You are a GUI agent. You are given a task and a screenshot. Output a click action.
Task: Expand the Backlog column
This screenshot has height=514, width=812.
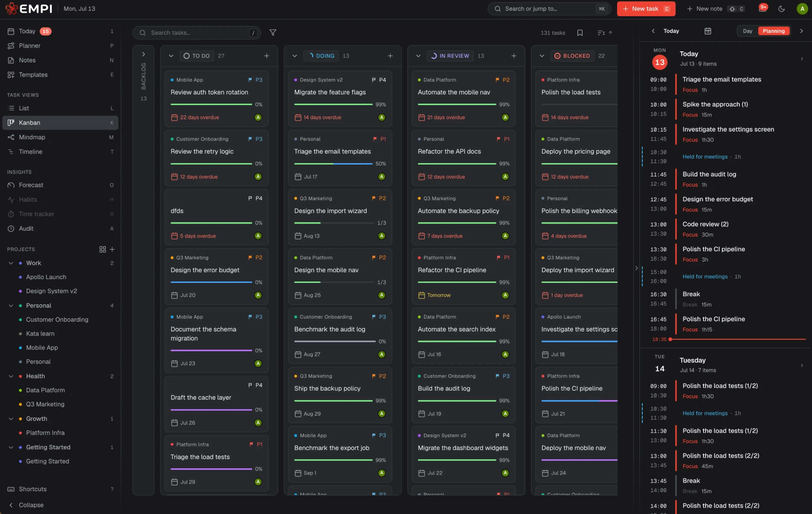click(x=144, y=54)
